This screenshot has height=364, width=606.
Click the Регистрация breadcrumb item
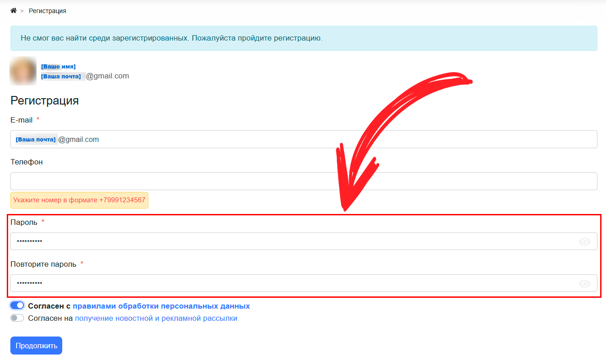click(47, 11)
